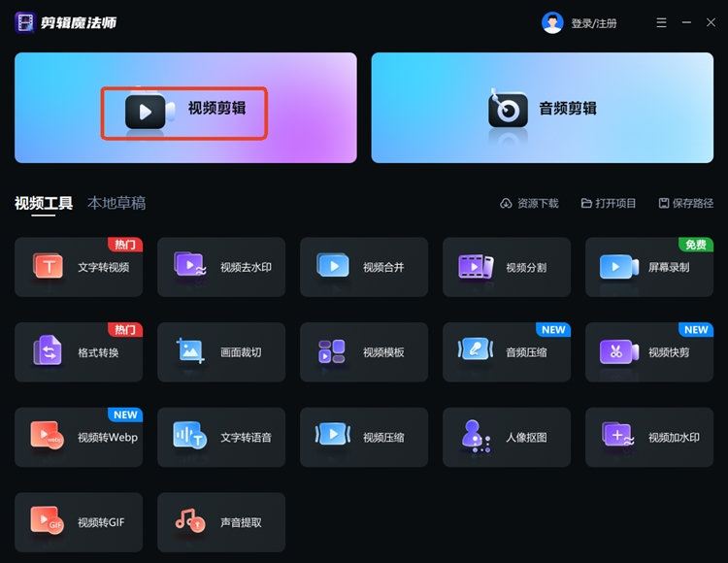Click the 热门 badge on 文字转视频
The image size is (728, 563).
[125, 245]
